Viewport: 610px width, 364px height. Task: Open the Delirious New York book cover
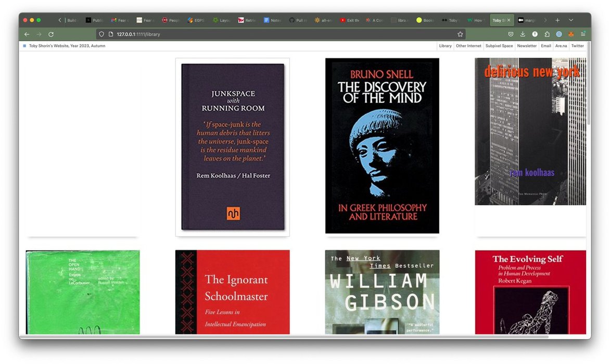coord(530,132)
